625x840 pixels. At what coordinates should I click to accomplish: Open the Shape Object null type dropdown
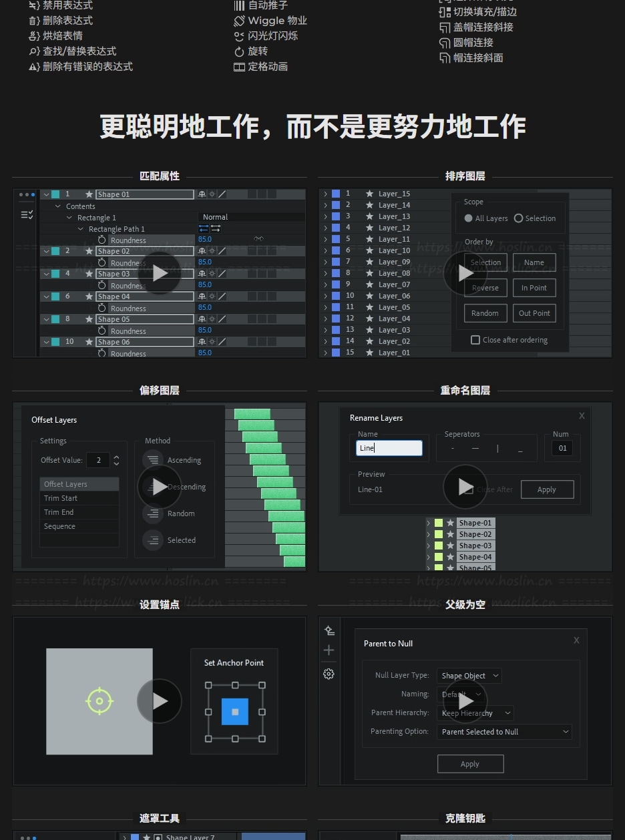click(469, 676)
